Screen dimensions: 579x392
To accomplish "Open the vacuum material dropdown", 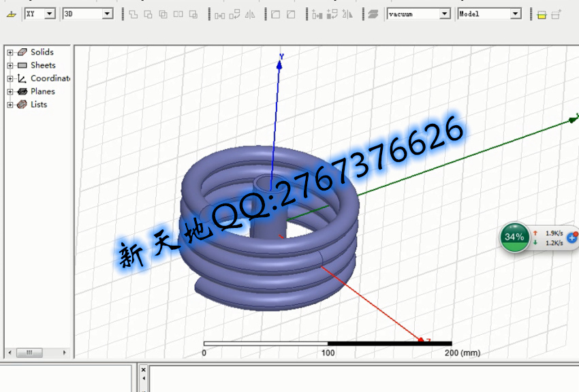I will pyautogui.click(x=444, y=14).
